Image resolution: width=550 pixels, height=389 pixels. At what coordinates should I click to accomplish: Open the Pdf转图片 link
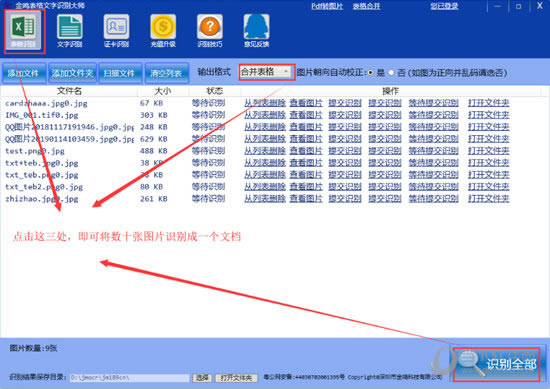tap(327, 6)
